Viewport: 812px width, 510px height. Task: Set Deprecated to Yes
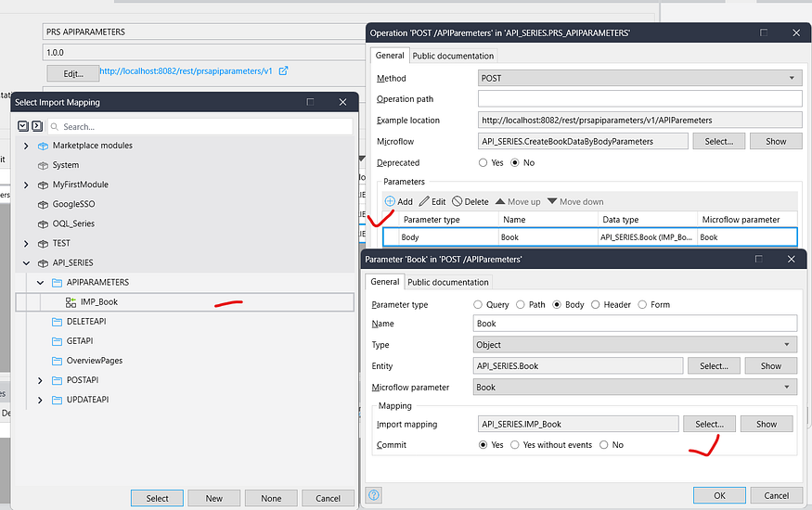[483, 162]
